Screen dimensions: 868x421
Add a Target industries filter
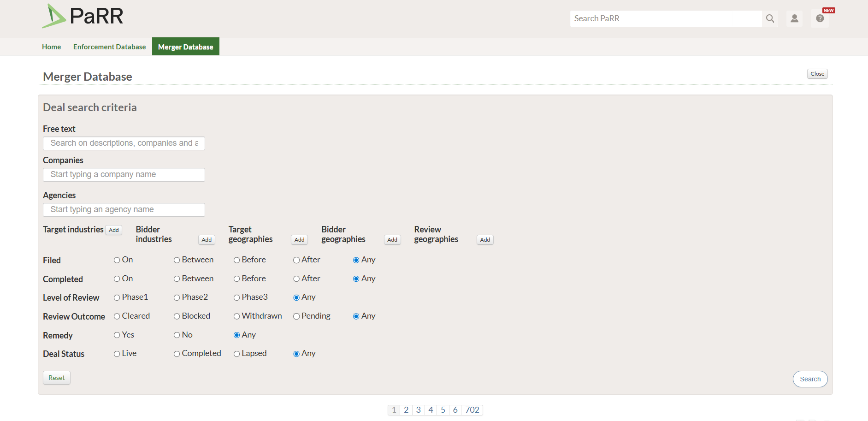pos(114,230)
